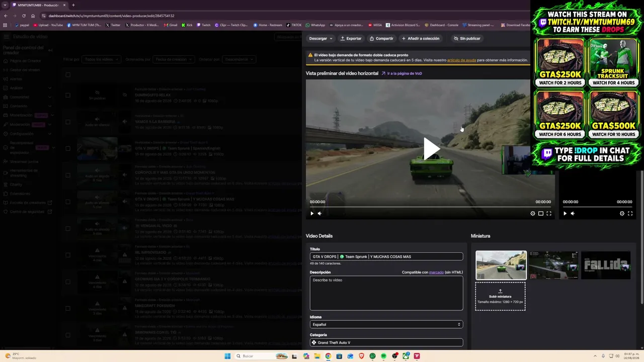Open the Descargar dropdown
The image size is (644, 362).
(x=320, y=38)
